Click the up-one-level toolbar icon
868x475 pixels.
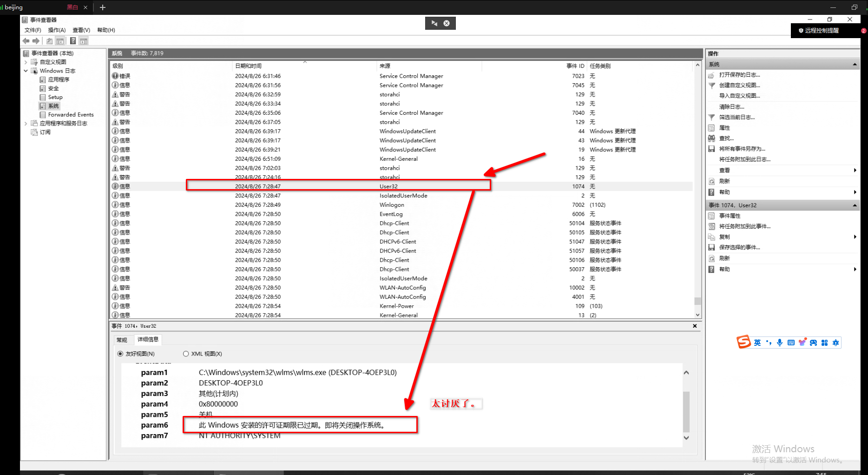click(x=49, y=41)
